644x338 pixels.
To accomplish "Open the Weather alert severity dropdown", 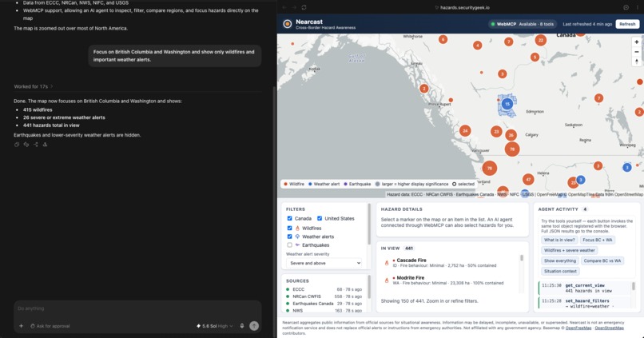I will coord(324,263).
